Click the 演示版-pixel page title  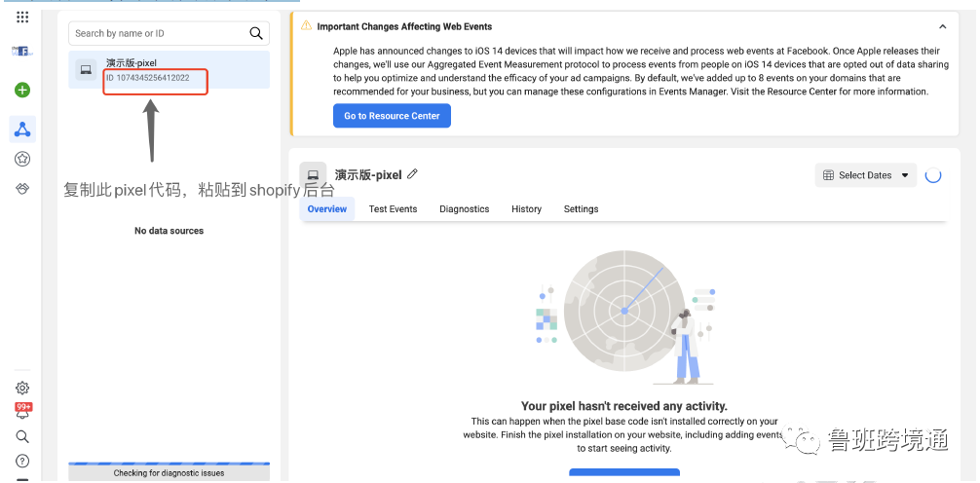368,175
